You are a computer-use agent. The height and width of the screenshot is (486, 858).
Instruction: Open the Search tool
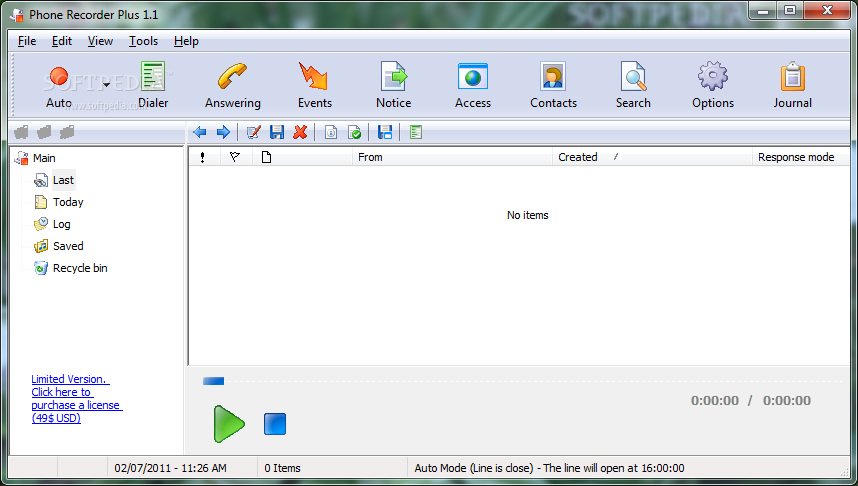click(633, 85)
